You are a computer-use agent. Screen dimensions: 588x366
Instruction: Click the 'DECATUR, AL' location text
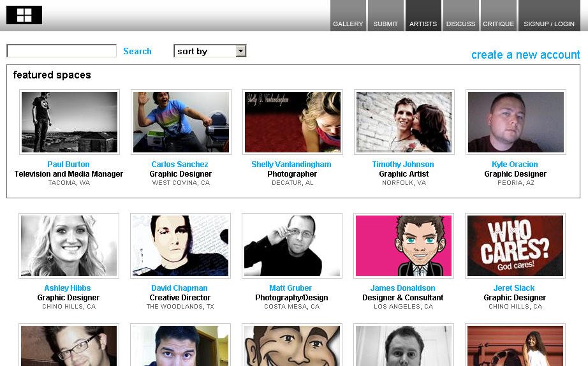click(293, 183)
